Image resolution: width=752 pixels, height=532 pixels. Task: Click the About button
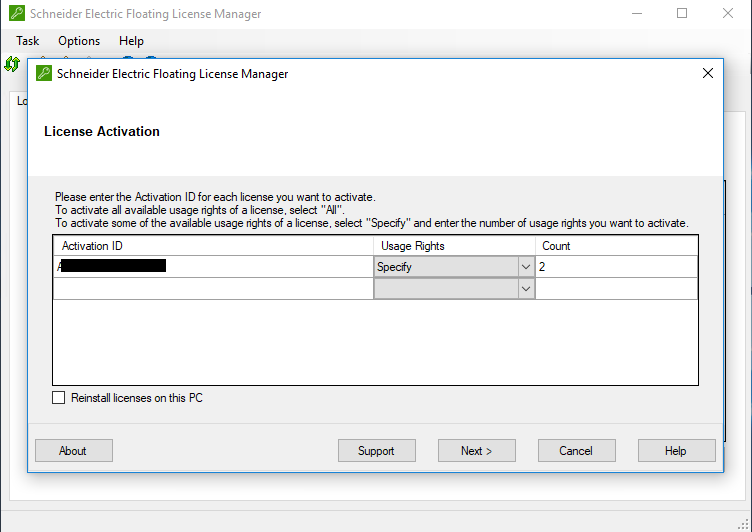[x=74, y=450]
